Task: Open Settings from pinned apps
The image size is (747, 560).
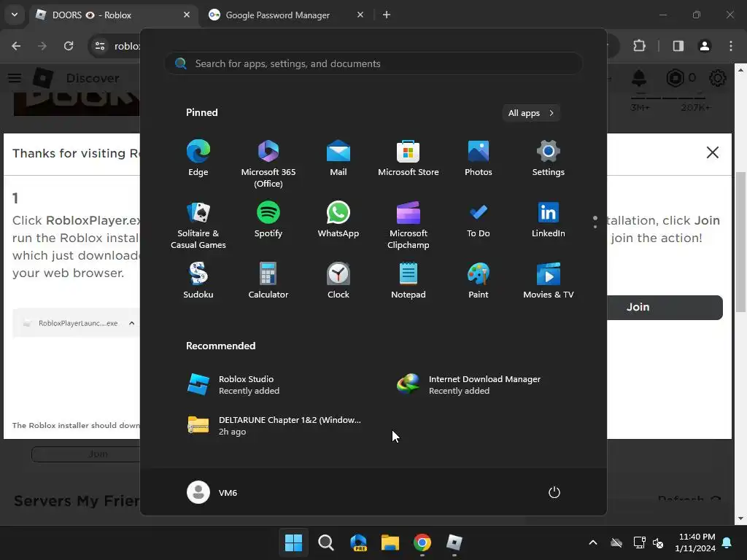Action: (549, 159)
